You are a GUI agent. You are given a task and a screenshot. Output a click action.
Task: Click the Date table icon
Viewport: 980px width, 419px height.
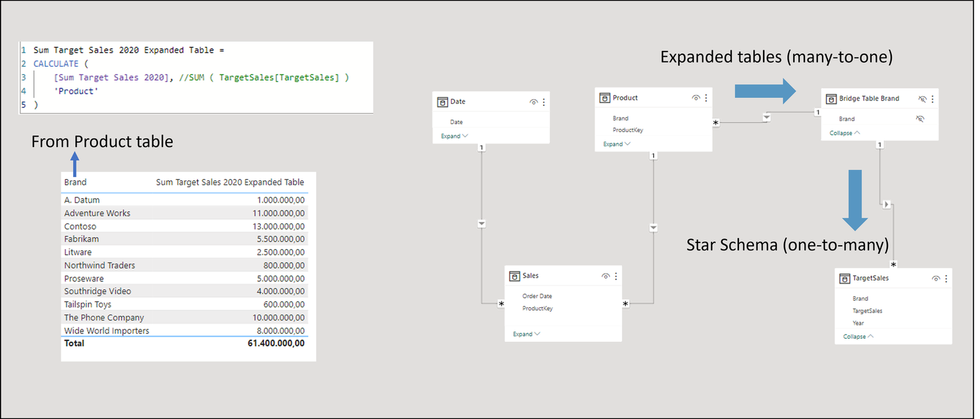point(443,102)
